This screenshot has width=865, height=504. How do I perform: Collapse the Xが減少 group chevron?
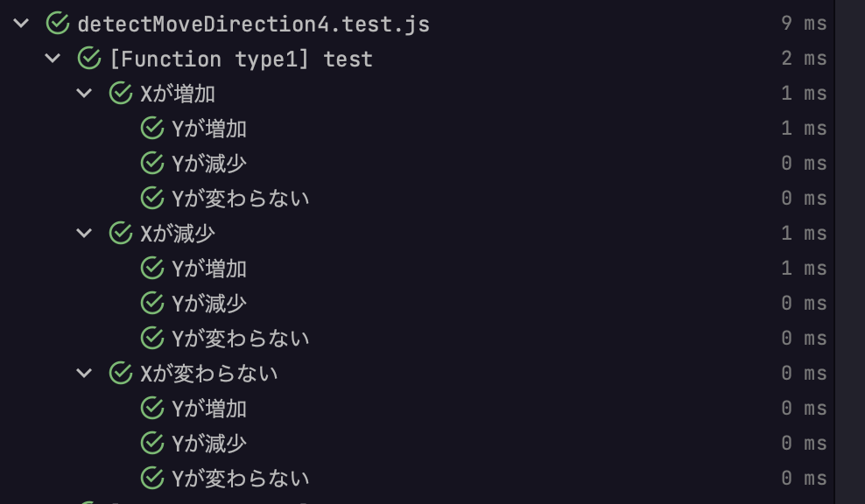pyautogui.click(x=84, y=234)
